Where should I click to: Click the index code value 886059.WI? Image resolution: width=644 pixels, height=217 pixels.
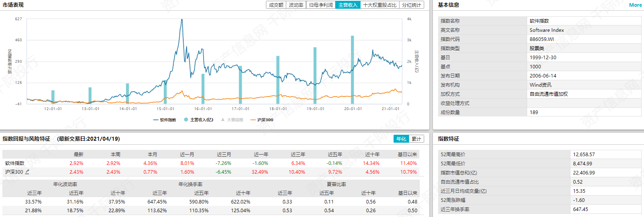[541, 39]
